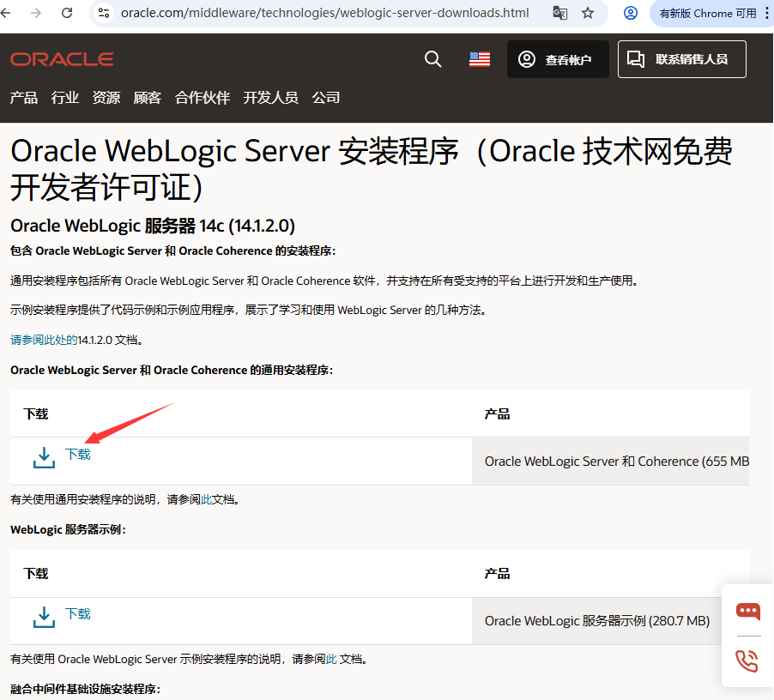Image resolution: width=774 pixels, height=700 pixels.
Task: Open the Chrome profile avatar icon
Action: click(631, 13)
